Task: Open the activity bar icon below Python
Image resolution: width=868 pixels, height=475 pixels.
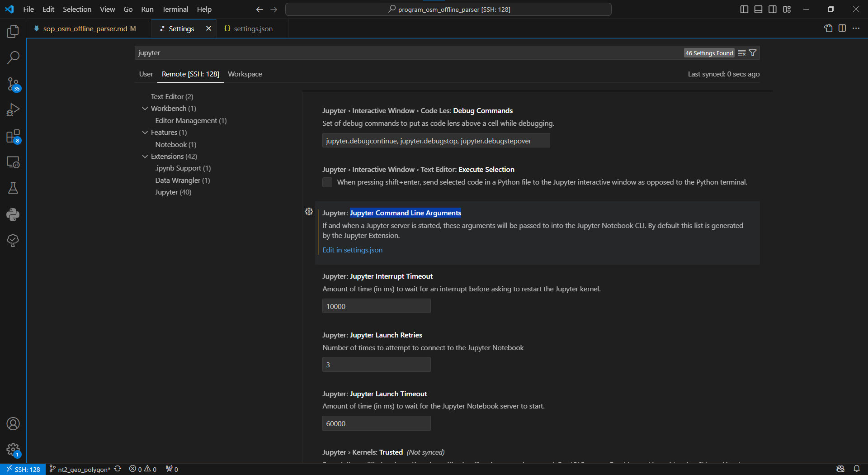Action: point(13,240)
